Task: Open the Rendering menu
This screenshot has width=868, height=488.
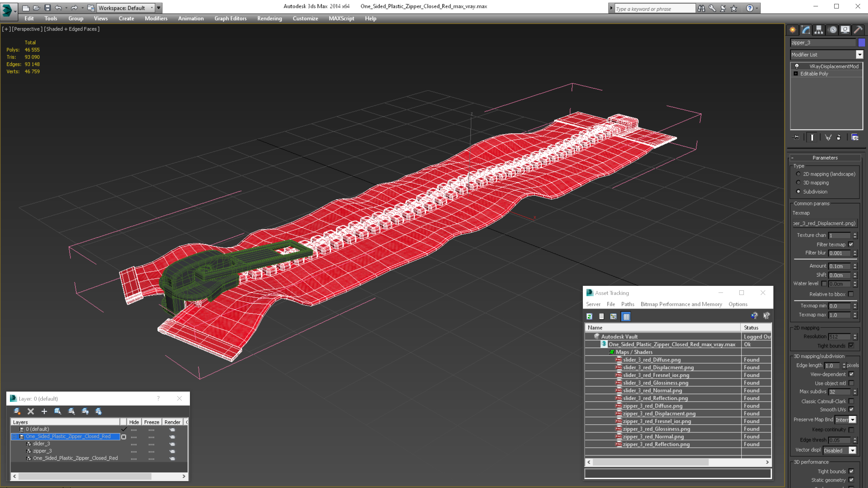Action: (x=269, y=18)
